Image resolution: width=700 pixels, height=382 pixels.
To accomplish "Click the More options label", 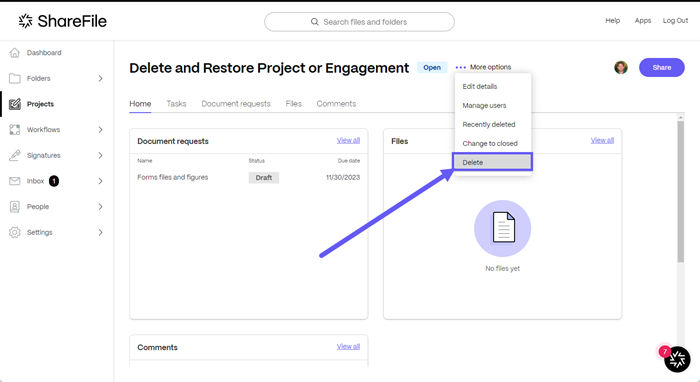I will pyautogui.click(x=490, y=67).
